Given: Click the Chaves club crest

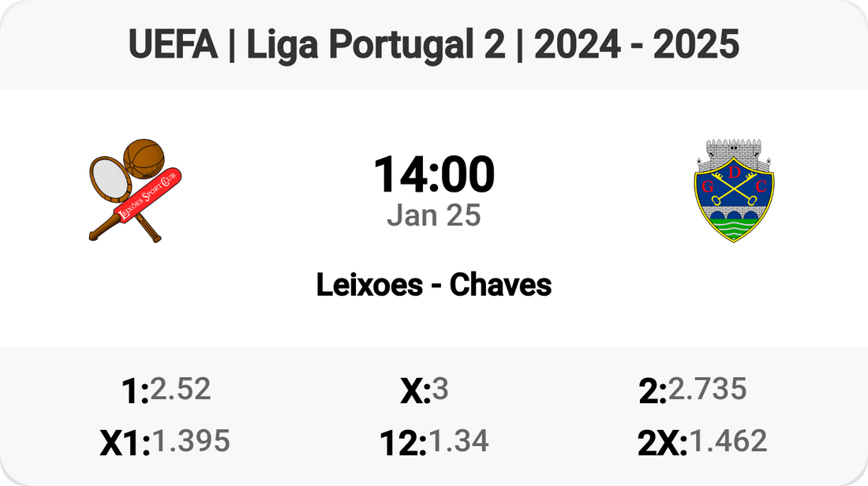Looking at the screenshot, I should click(733, 190).
